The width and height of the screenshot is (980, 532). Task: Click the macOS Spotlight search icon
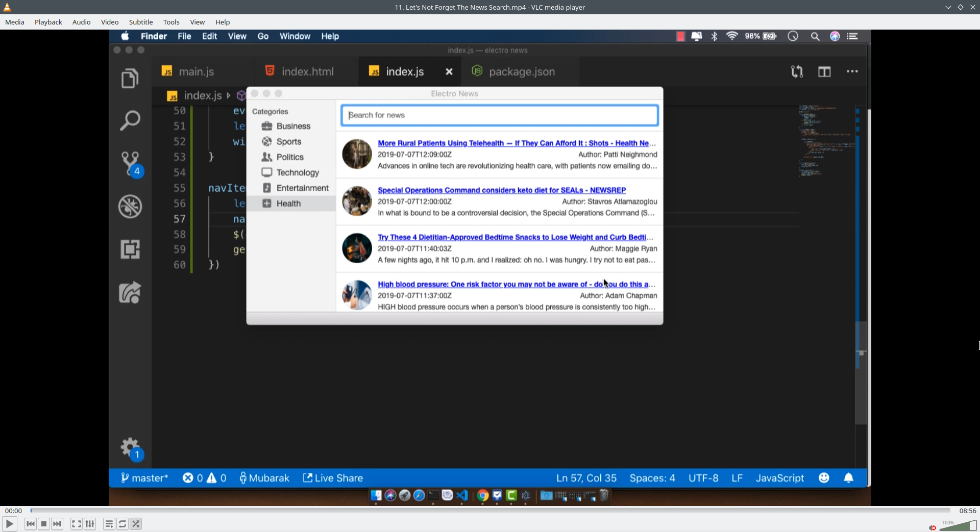tap(815, 36)
